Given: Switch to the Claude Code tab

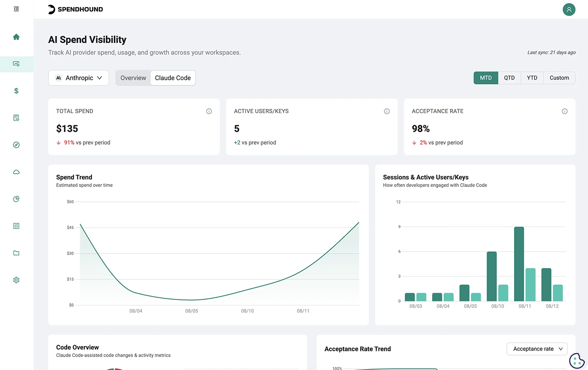Looking at the screenshot, I should click(173, 78).
